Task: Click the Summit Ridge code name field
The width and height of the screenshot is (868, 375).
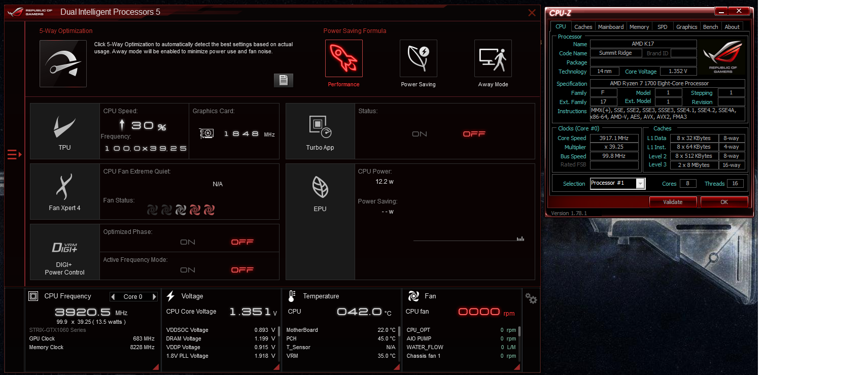Action: tap(616, 53)
